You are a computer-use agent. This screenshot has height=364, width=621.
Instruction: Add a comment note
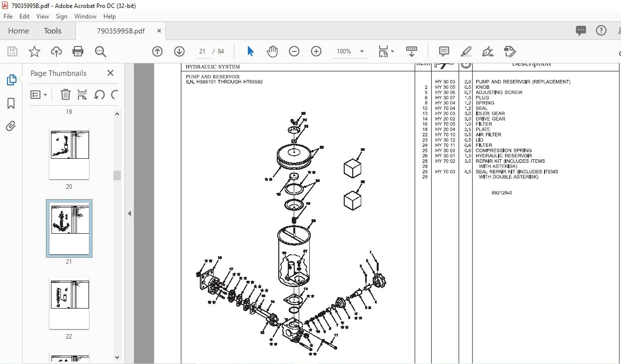(444, 51)
